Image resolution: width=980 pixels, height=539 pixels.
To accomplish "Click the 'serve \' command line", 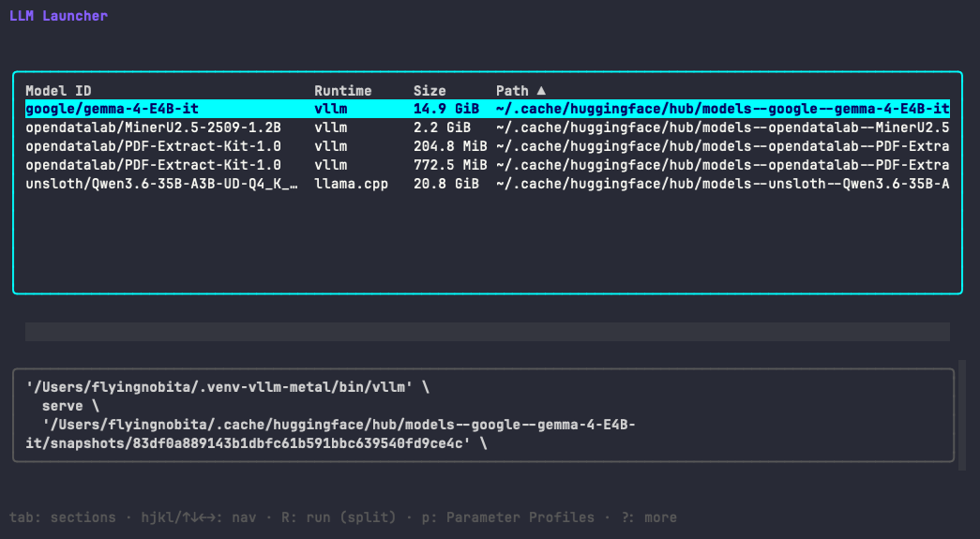I will coord(70,406).
